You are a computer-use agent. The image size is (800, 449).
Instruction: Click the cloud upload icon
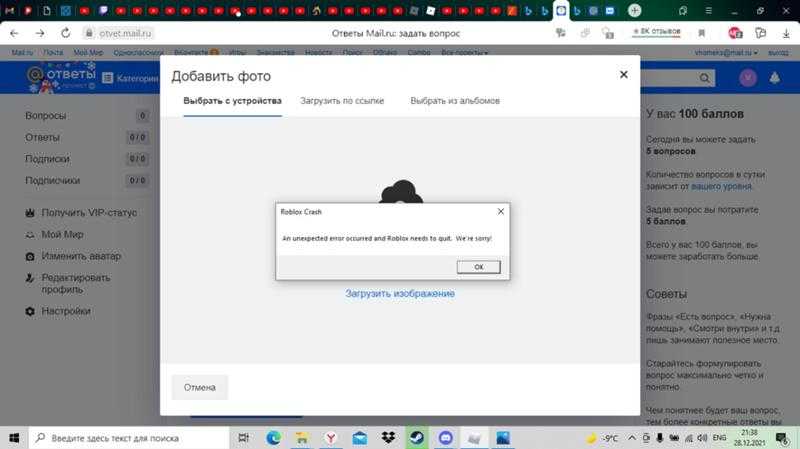pyautogui.click(x=401, y=191)
